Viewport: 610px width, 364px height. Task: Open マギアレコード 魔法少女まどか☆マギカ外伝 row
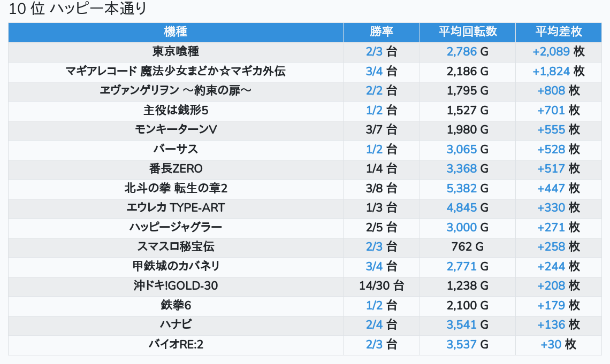tap(176, 71)
